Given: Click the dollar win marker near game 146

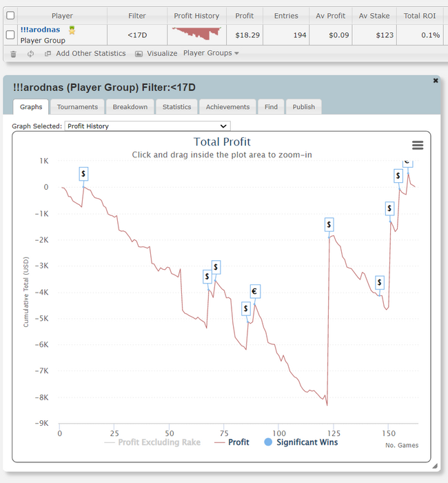Looking at the screenshot, I should [x=379, y=282].
